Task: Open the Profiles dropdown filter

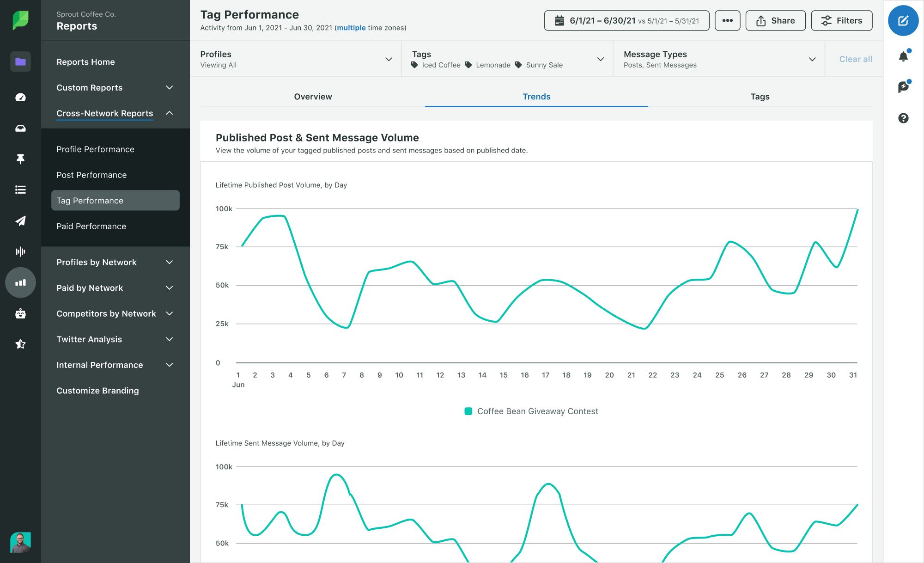Action: coord(389,59)
